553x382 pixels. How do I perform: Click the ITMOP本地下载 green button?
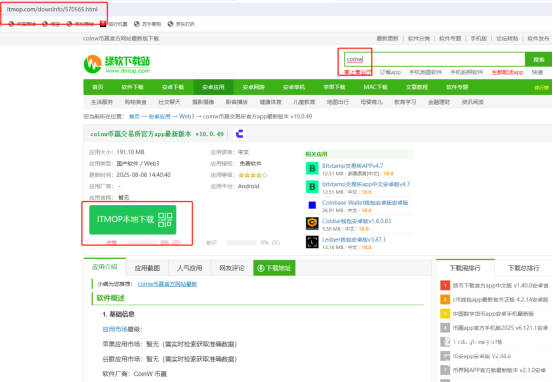[x=133, y=220]
